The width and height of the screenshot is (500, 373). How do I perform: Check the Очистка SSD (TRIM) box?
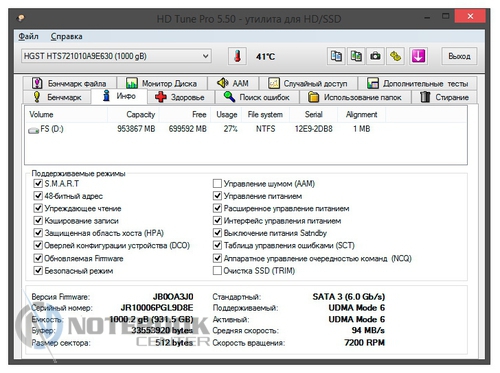tap(217, 271)
